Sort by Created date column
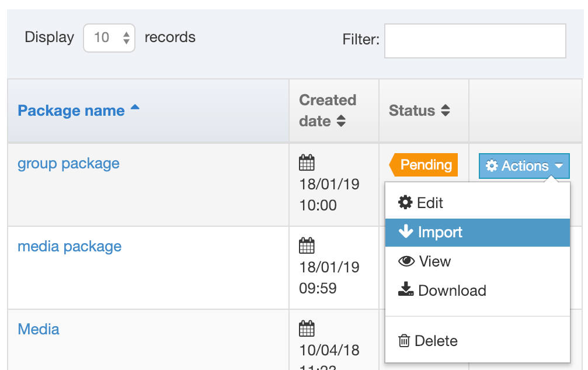 pyautogui.click(x=328, y=110)
